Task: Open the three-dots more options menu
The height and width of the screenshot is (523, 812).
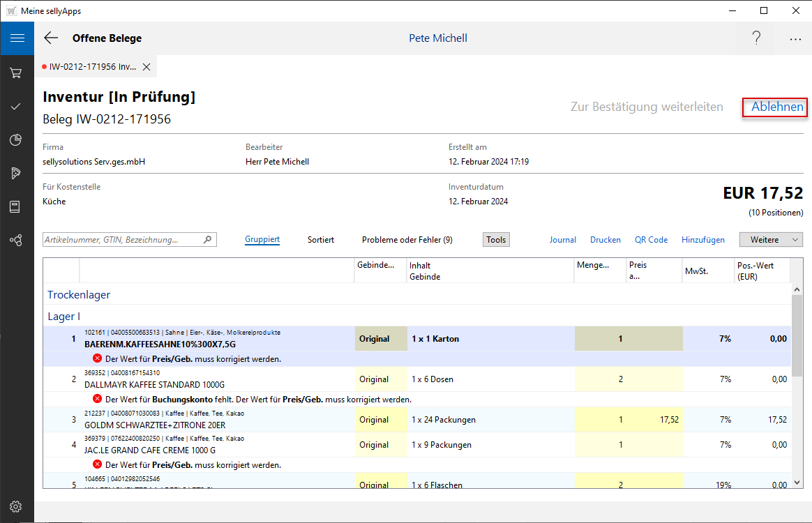Action: 795,39
